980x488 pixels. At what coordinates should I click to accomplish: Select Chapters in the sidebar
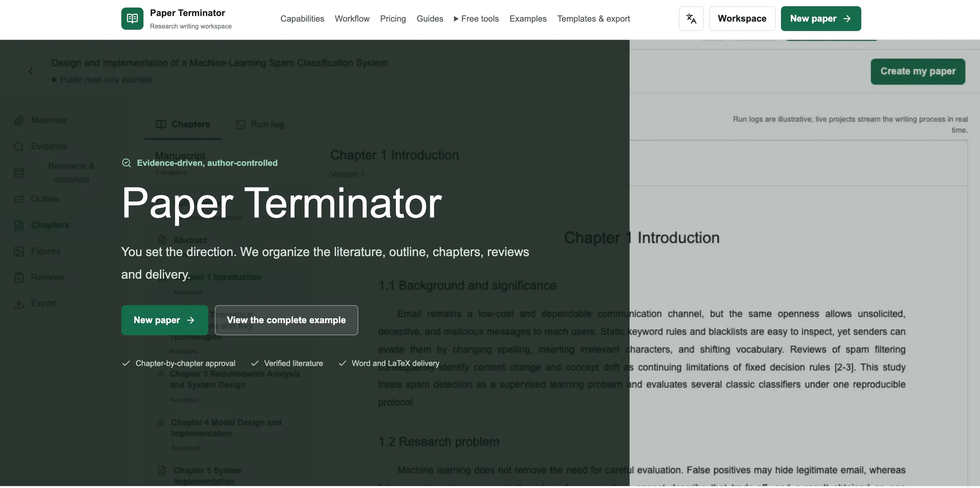coord(50,225)
